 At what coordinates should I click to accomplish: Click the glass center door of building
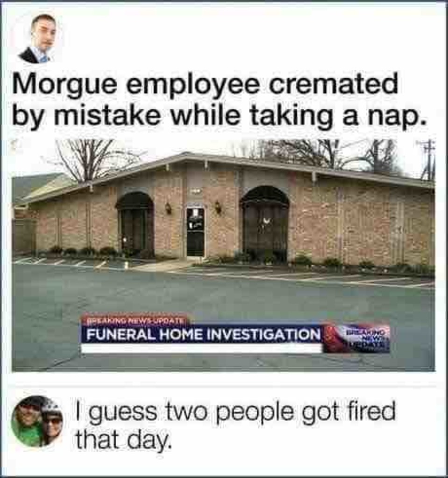click(x=195, y=232)
